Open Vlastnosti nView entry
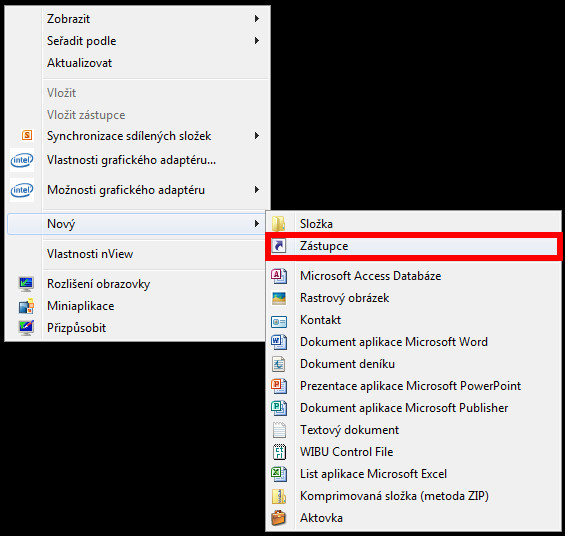 pyautogui.click(x=90, y=254)
